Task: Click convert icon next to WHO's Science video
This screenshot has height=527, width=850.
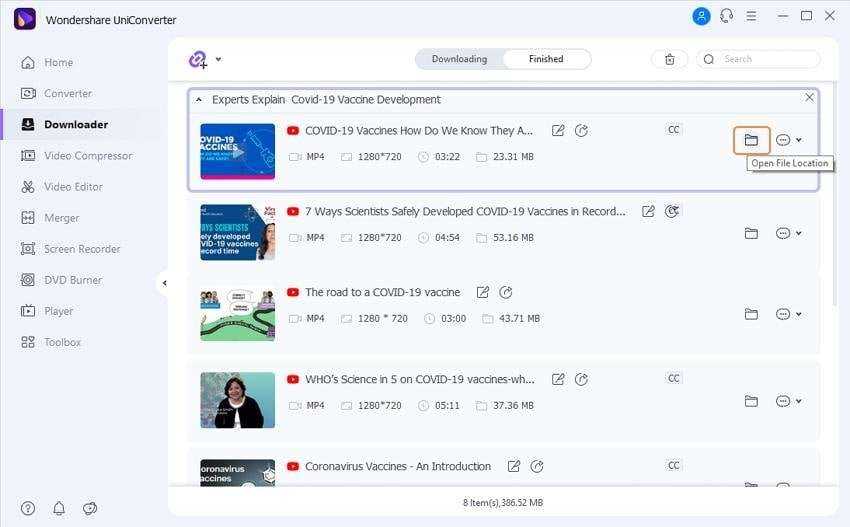Action: pyautogui.click(x=581, y=380)
